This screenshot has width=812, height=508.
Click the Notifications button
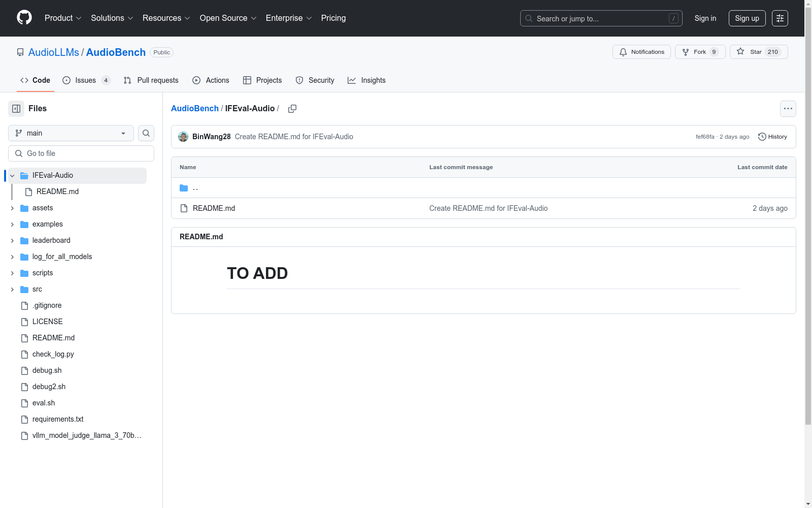tap(642, 52)
